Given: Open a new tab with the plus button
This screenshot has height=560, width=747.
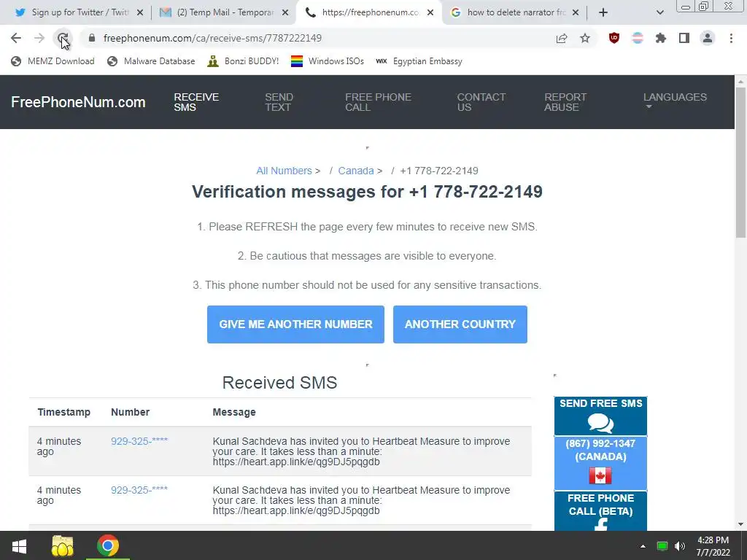Looking at the screenshot, I should click(603, 12).
